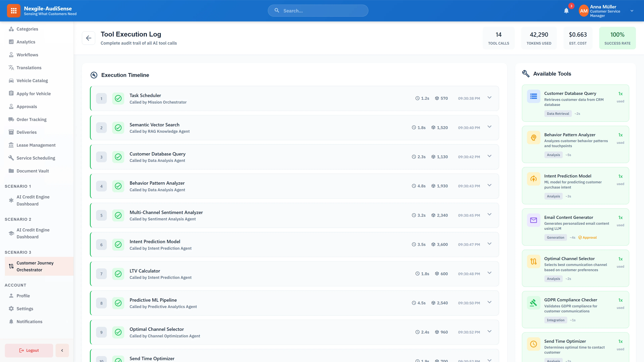Click the back arrow on Tool Execution Log
The image size is (644, 362).
click(x=89, y=38)
